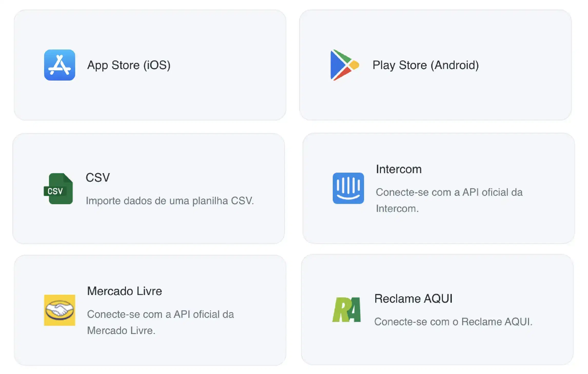Pick the "Mercado Livre" heading

click(x=124, y=291)
